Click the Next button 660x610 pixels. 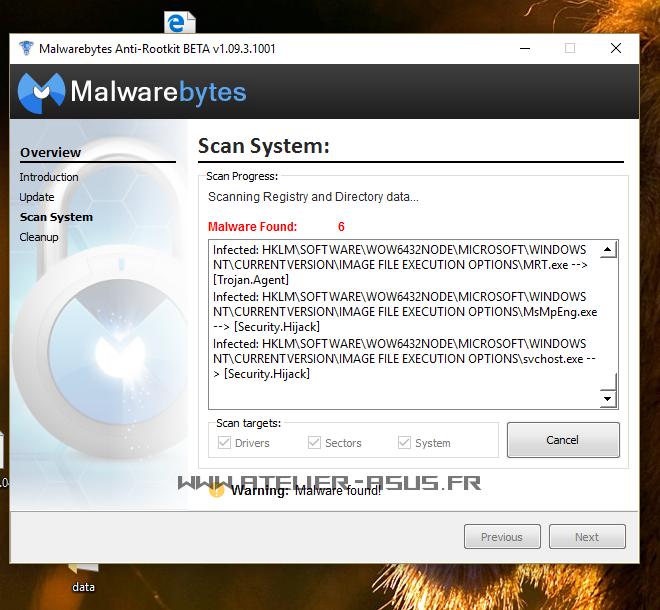pyautogui.click(x=586, y=537)
